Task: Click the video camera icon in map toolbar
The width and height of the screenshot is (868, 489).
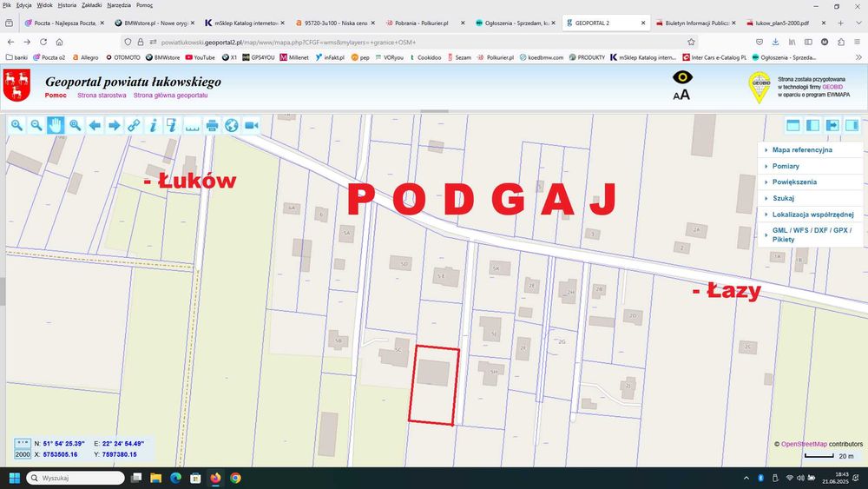Action: click(x=252, y=126)
